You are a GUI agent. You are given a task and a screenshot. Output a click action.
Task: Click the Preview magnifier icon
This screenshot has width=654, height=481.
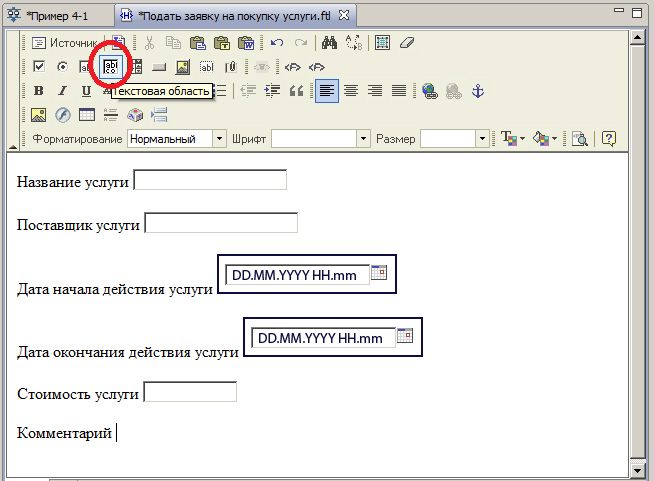point(579,139)
